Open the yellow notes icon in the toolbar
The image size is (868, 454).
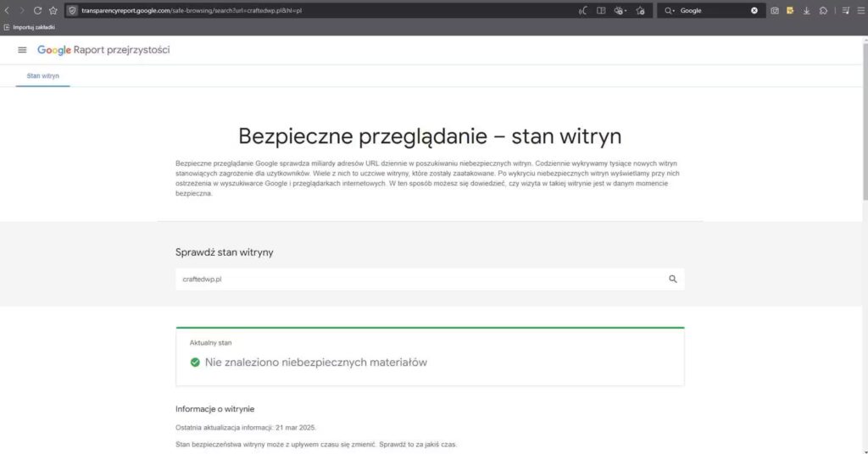pos(790,10)
